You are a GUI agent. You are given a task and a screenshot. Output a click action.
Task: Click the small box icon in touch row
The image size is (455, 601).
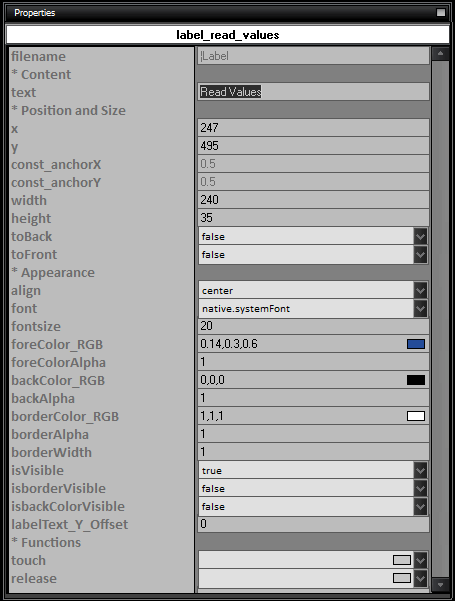click(x=402, y=560)
